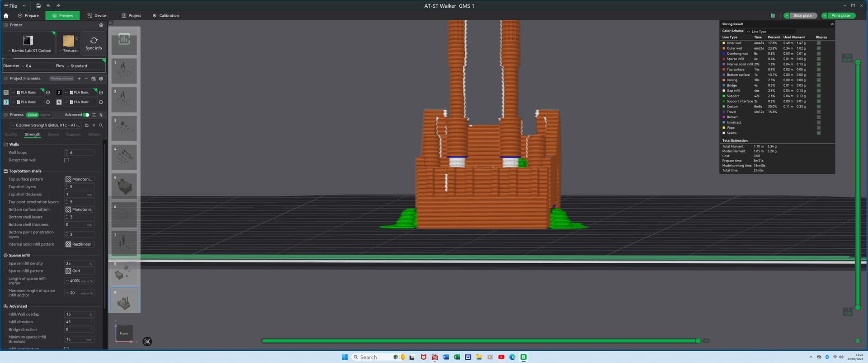Click the horizontal move slider handle

tap(698, 341)
